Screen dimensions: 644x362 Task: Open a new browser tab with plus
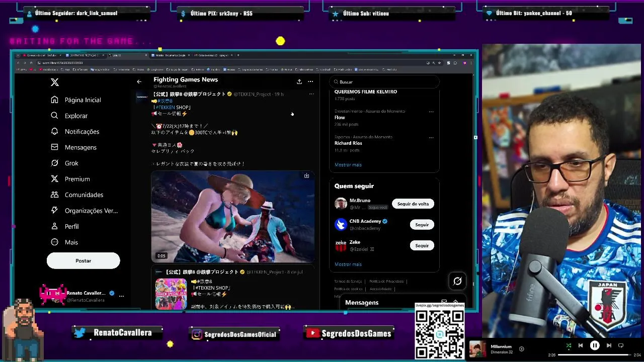(x=238, y=55)
